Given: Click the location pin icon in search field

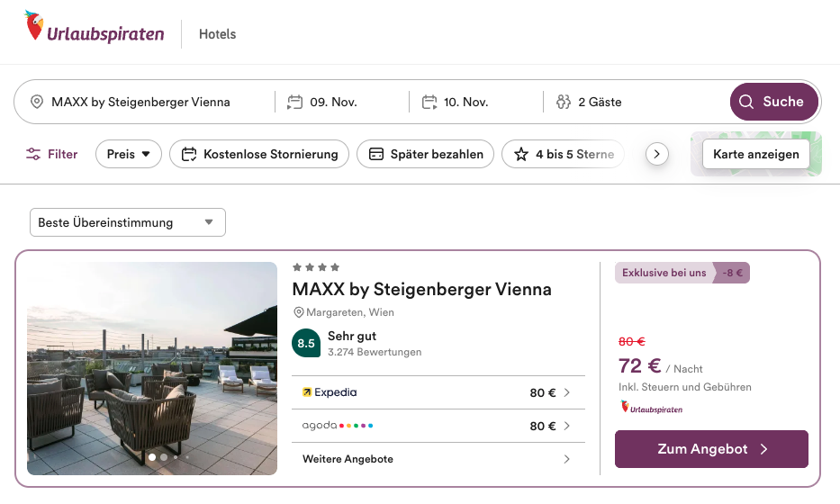Looking at the screenshot, I should point(37,102).
